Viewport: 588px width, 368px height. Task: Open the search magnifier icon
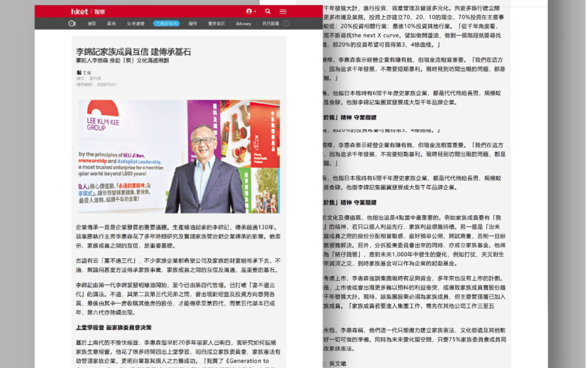pyautogui.click(x=268, y=11)
